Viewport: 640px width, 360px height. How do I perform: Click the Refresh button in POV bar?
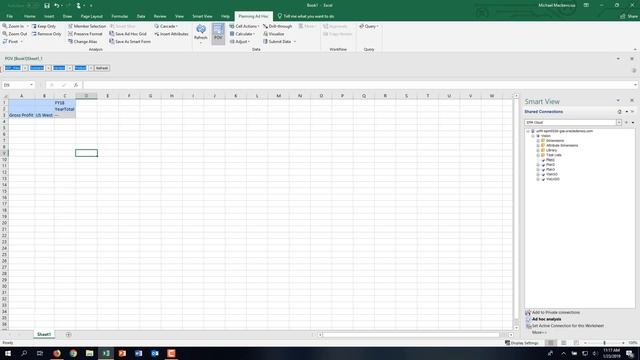(x=102, y=68)
